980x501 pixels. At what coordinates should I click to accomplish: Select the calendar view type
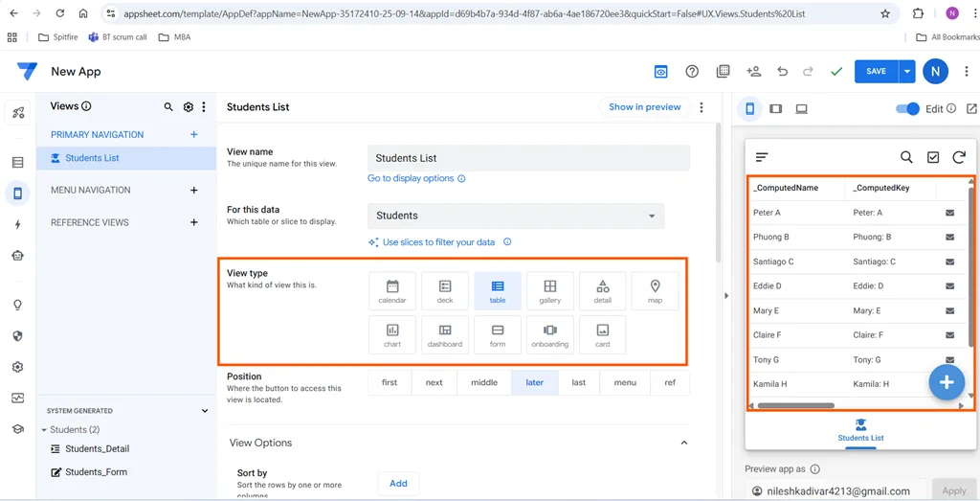click(392, 291)
